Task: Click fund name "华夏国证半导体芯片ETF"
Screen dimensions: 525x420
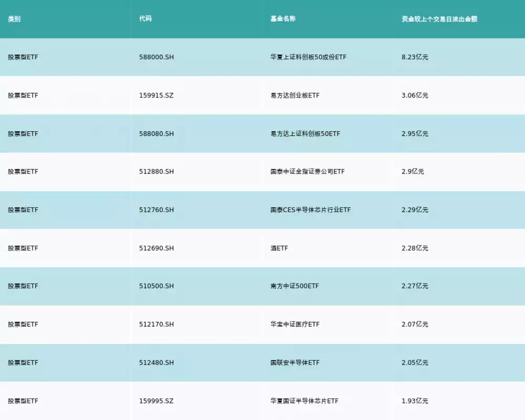Action: tap(304, 401)
